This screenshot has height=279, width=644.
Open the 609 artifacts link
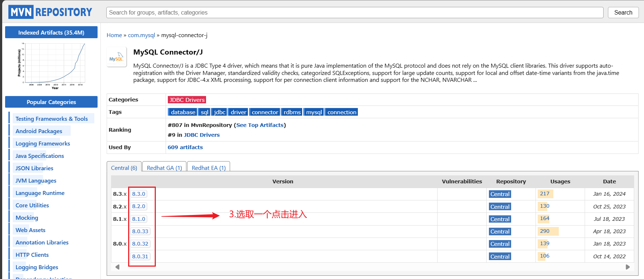click(x=185, y=147)
